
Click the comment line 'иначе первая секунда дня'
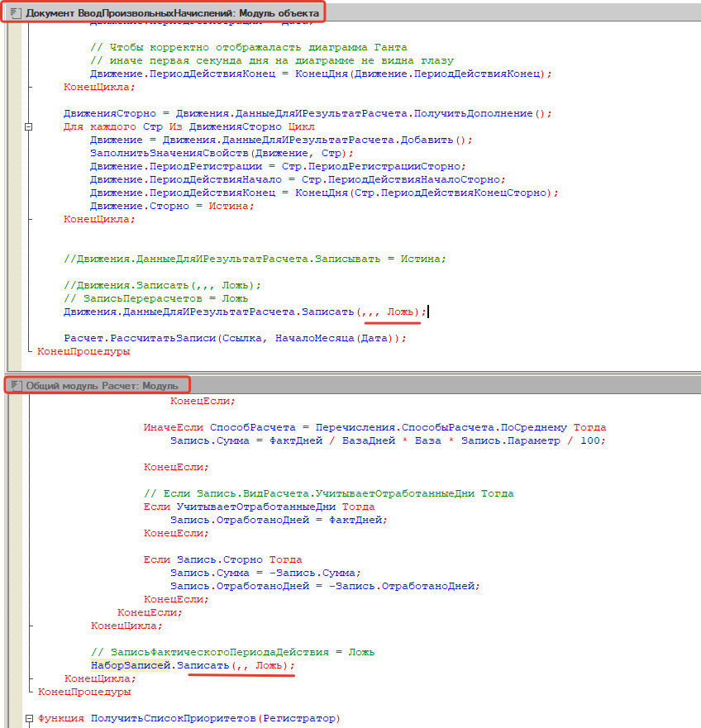272,60
